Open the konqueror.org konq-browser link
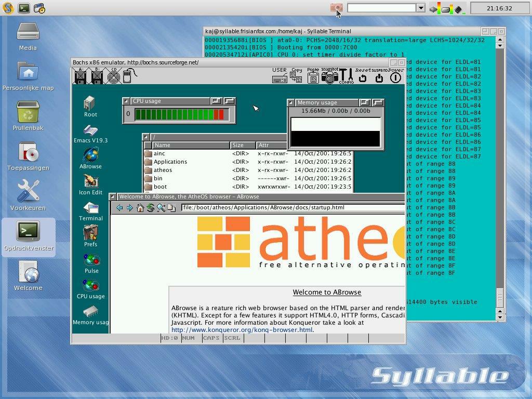The height and width of the screenshot is (399, 532). point(242,329)
